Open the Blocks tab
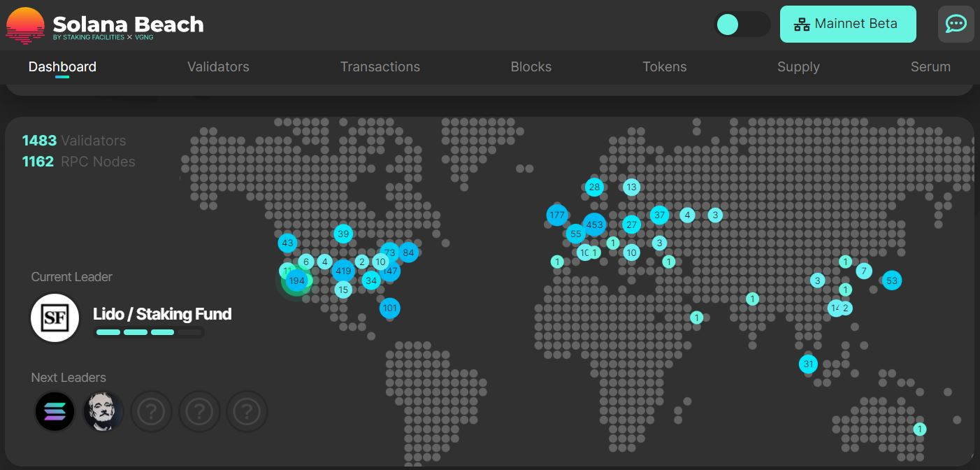 tap(531, 67)
